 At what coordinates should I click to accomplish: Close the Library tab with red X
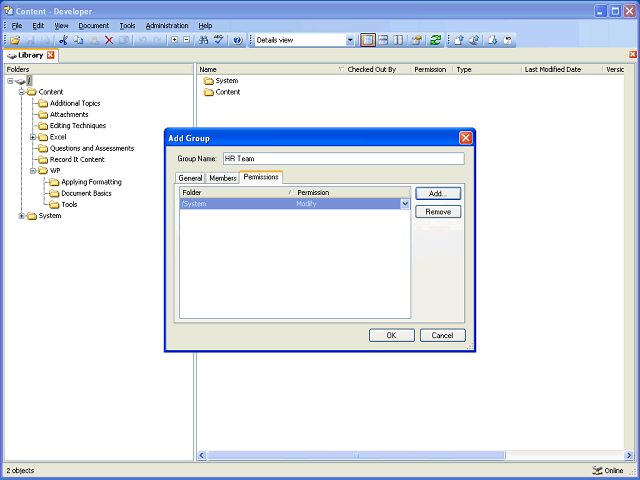(51, 55)
